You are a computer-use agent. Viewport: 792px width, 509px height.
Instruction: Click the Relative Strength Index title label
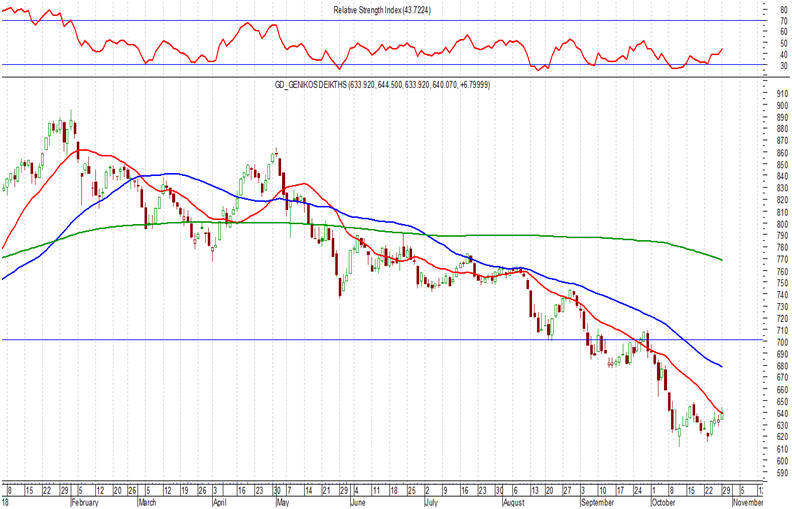point(382,10)
